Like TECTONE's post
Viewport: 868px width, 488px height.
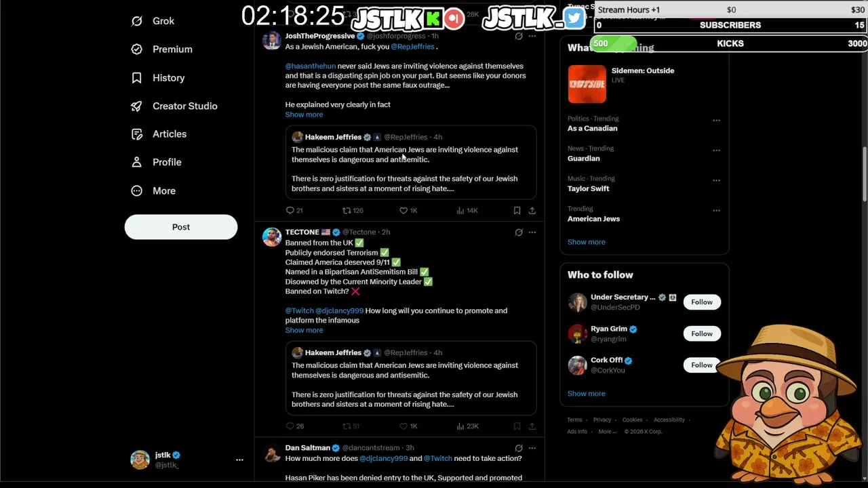(408, 426)
